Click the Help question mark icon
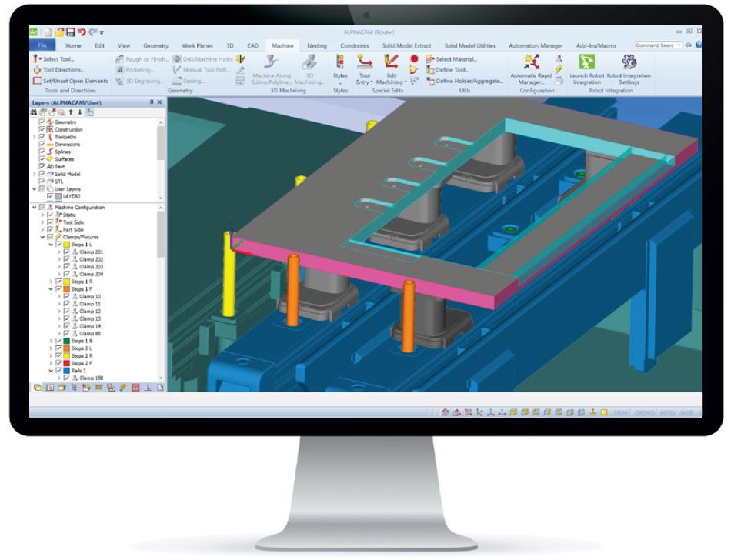This screenshot has width=731, height=560. [x=699, y=45]
